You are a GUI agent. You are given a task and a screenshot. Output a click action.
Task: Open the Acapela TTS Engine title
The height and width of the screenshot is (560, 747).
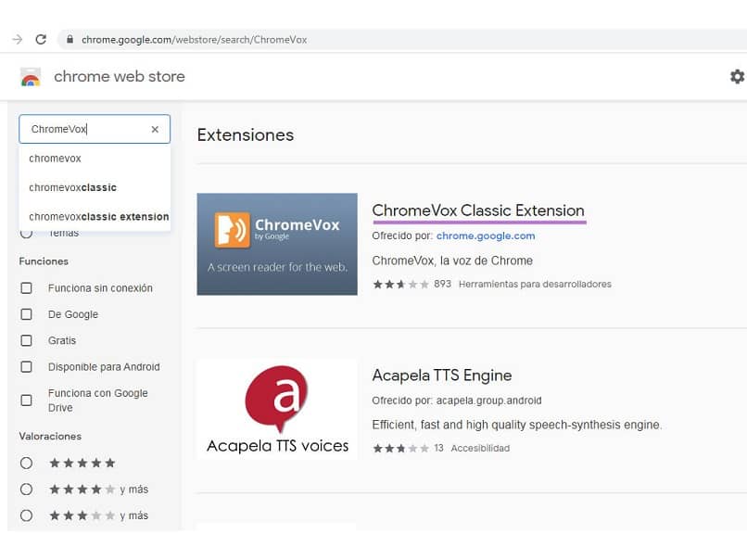tap(442, 375)
